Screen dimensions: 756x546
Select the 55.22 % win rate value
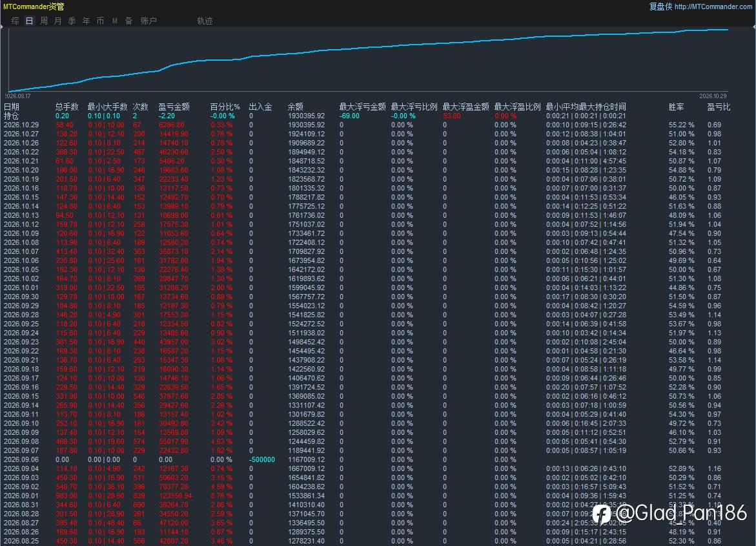681,125
